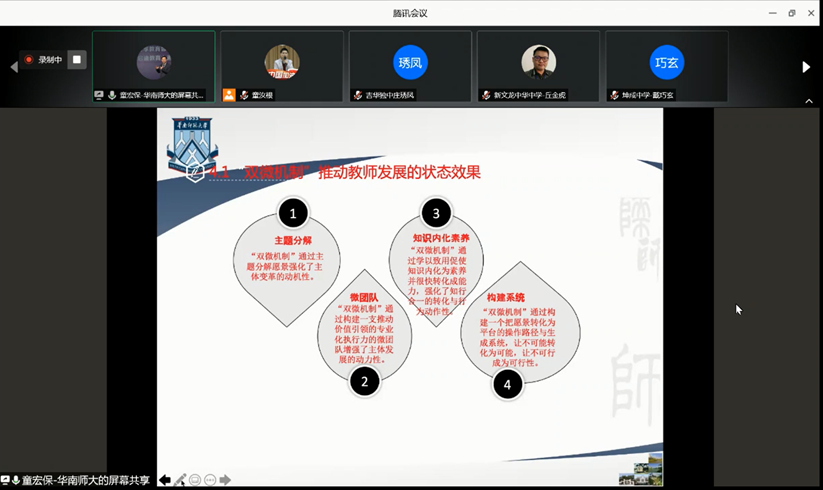The width and height of the screenshot is (823, 490).
Task: Restore the 腾讯会议 window size
Action: [792, 13]
